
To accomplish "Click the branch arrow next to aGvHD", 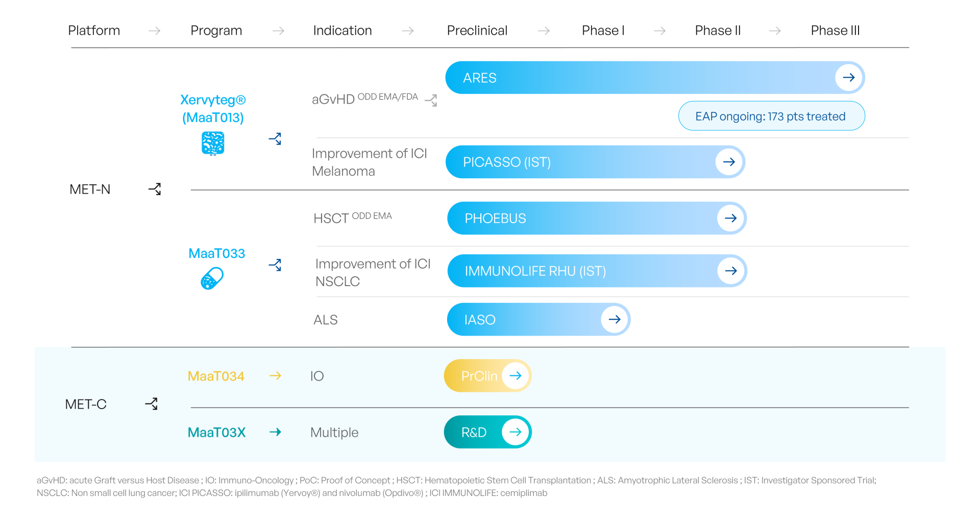I will (431, 100).
